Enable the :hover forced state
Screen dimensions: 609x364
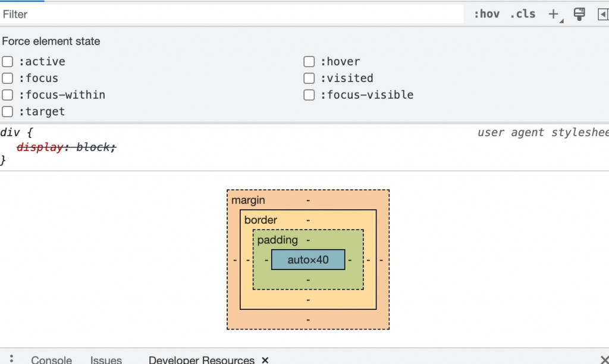click(309, 62)
